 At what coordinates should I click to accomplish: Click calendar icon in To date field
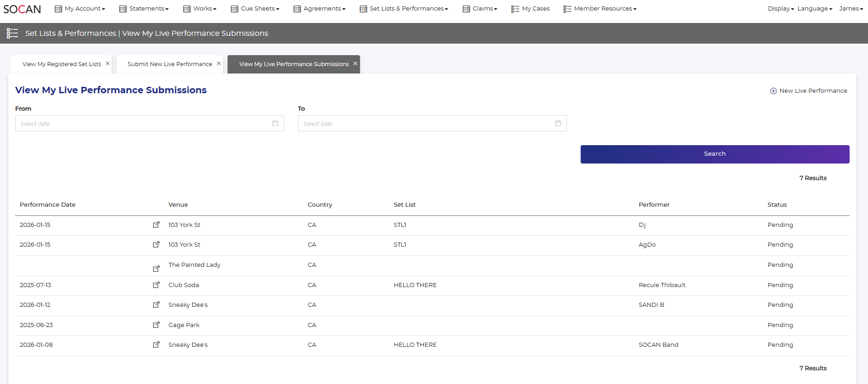click(x=558, y=123)
